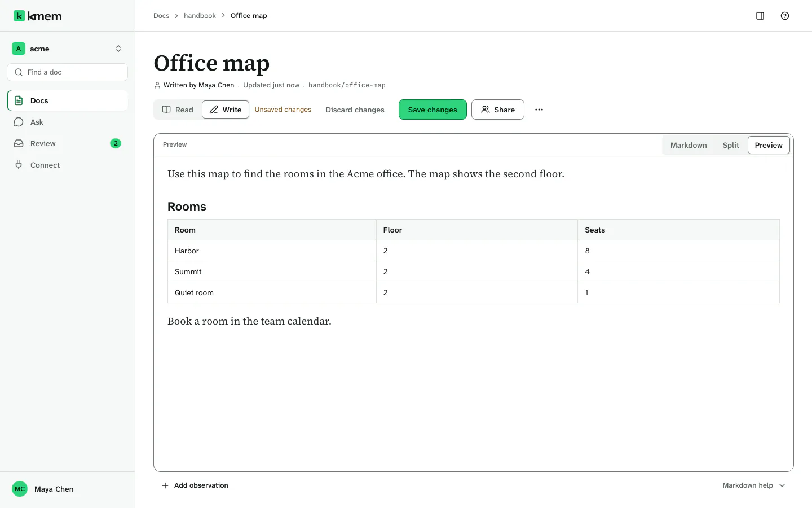Open Docs in the sidebar

pyautogui.click(x=68, y=100)
